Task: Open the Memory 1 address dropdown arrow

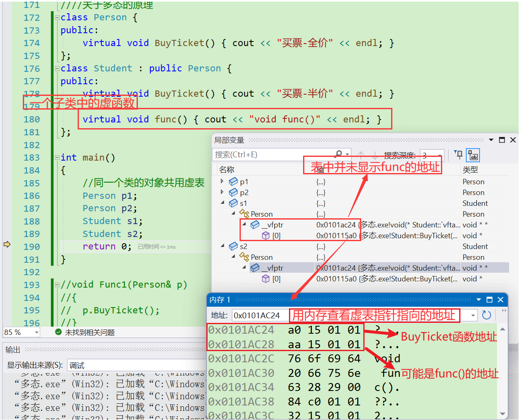Action: (x=473, y=315)
